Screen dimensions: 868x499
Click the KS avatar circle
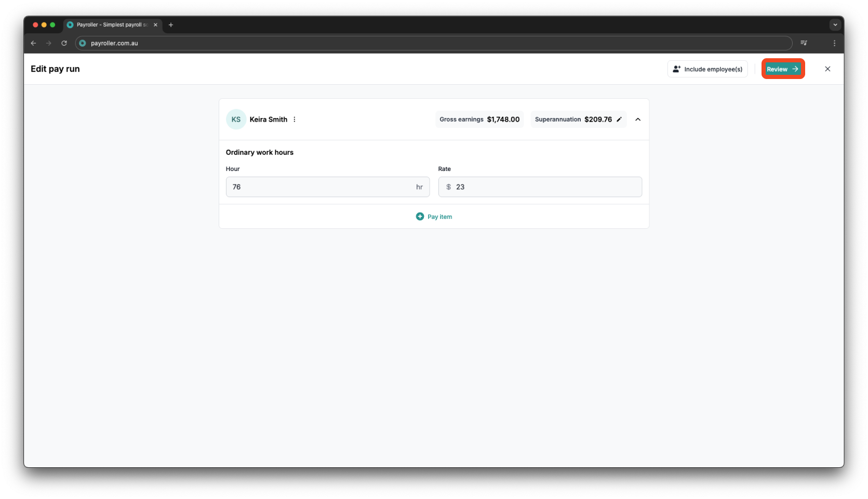[x=236, y=119]
